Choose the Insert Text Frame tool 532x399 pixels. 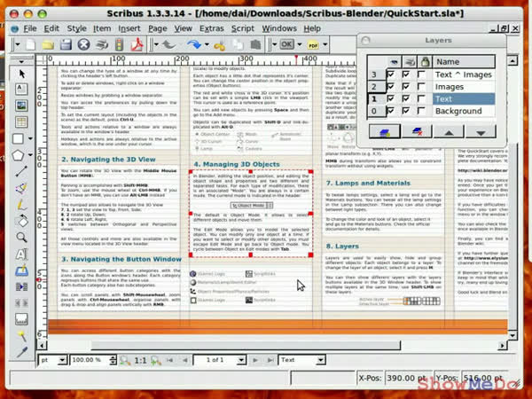pos(21,90)
